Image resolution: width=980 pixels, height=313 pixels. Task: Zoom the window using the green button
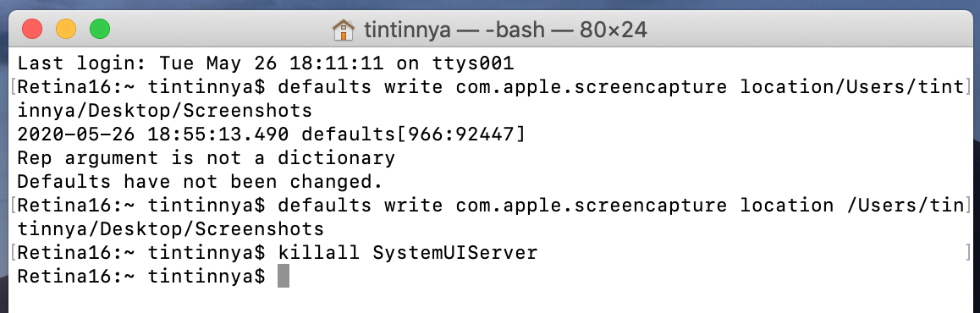(100, 30)
